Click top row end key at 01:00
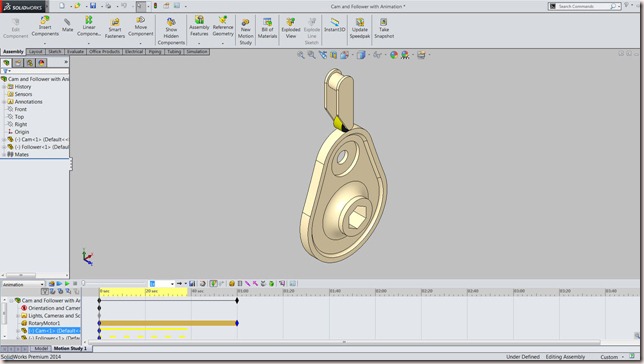 [237, 301]
